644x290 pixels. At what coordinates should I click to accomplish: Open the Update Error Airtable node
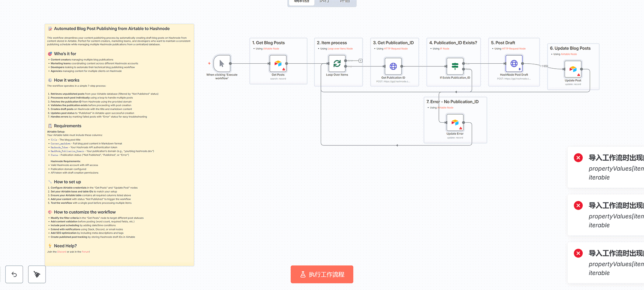[x=455, y=123]
